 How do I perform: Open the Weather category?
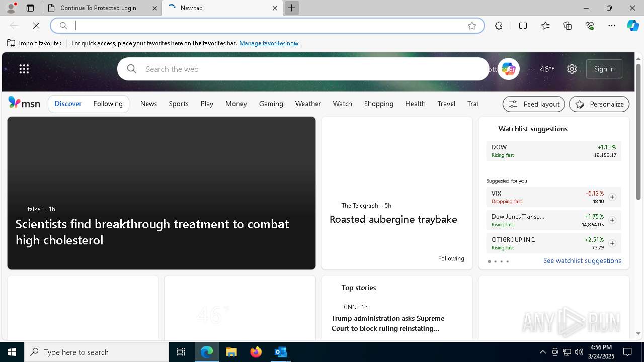[308, 104]
